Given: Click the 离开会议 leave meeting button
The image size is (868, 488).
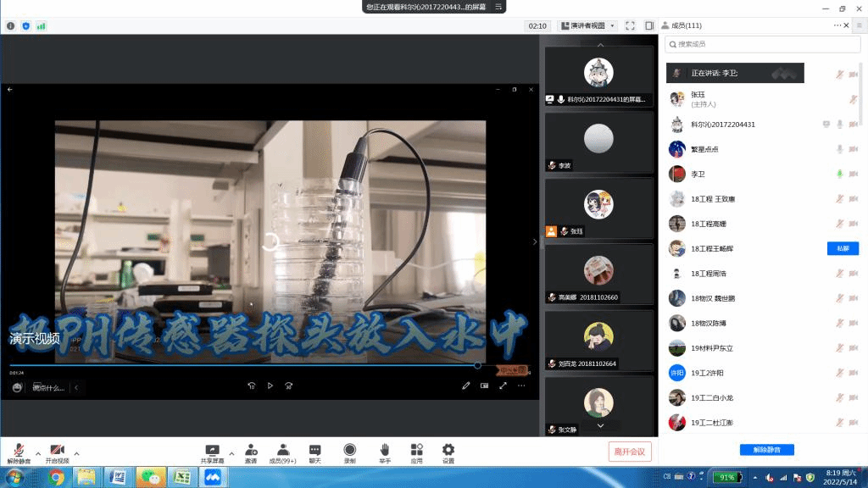Looking at the screenshot, I should pyautogui.click(x=630, y=452).
